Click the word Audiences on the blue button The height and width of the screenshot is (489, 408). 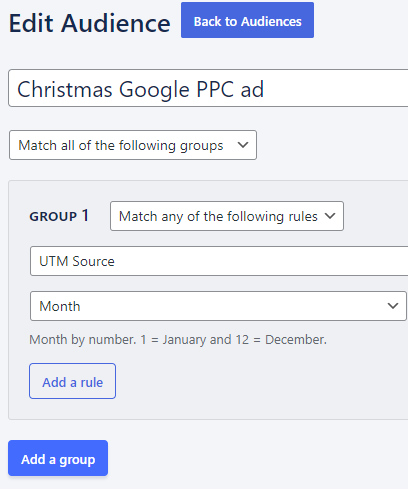pos(271,22)
